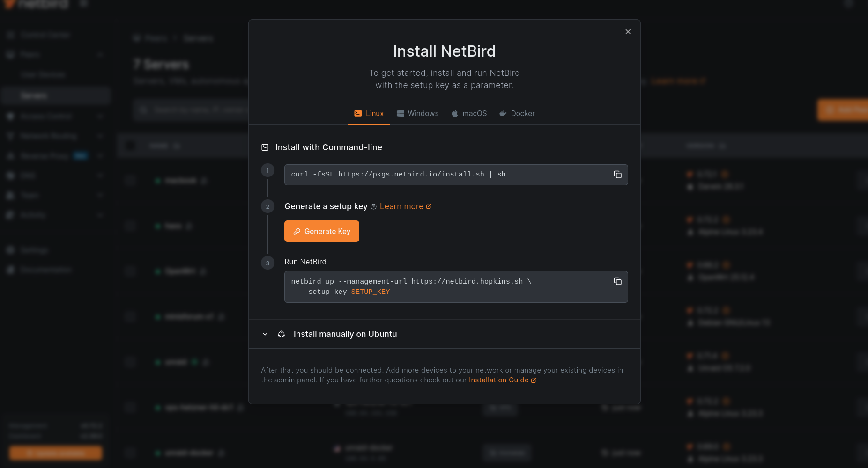Copy the curl install command
The width and height of the screenshot is (868, 468).
[617, 175]
